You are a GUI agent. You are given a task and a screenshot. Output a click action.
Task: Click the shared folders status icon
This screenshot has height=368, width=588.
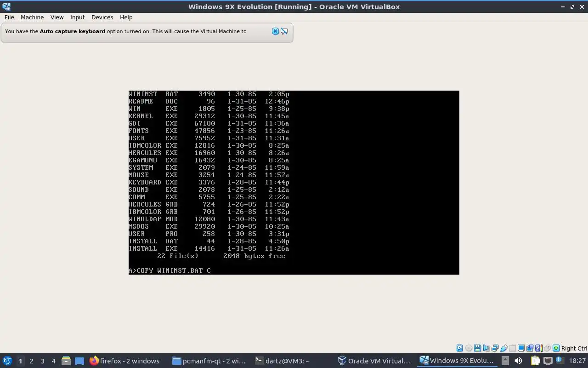pos(512,348)
